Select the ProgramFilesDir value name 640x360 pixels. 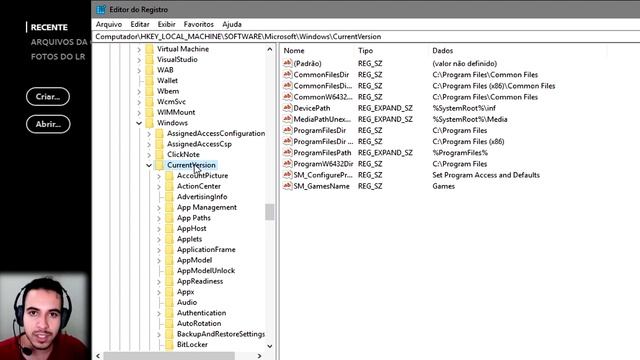click(x=320, y=130)
